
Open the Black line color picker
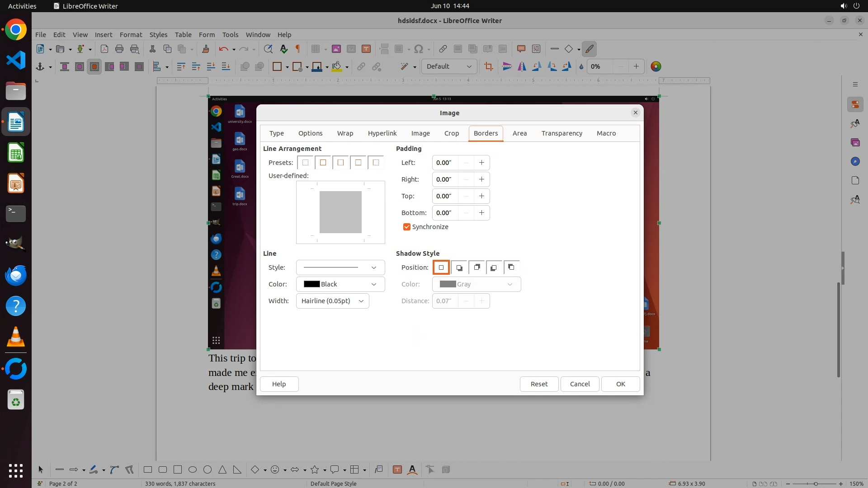[x=340, y=284]
